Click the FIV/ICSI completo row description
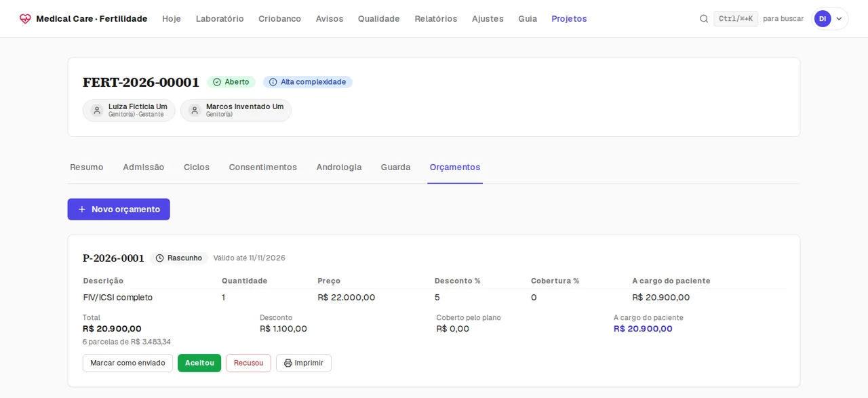This screenshot has height=398, width=868. point(118,298)
